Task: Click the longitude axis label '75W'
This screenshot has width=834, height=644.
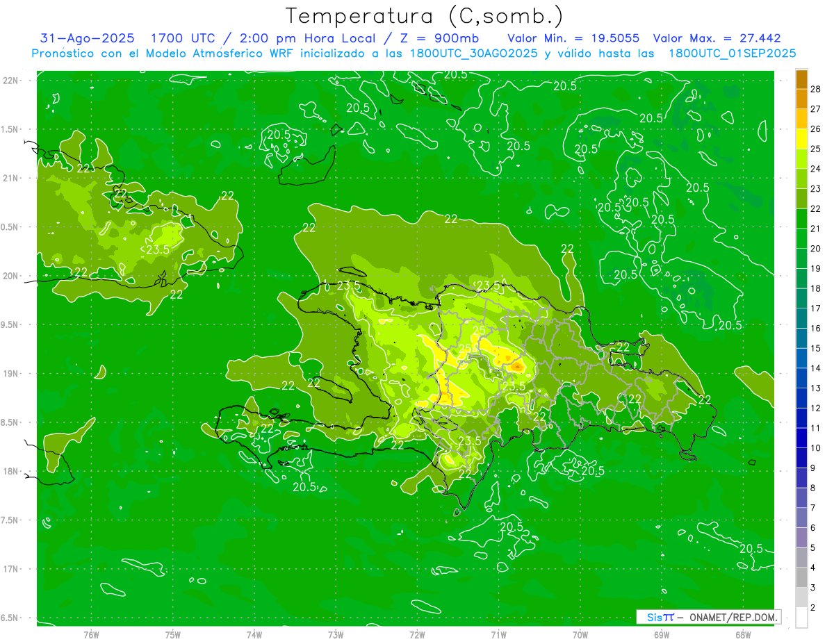Action: point(173,634)
